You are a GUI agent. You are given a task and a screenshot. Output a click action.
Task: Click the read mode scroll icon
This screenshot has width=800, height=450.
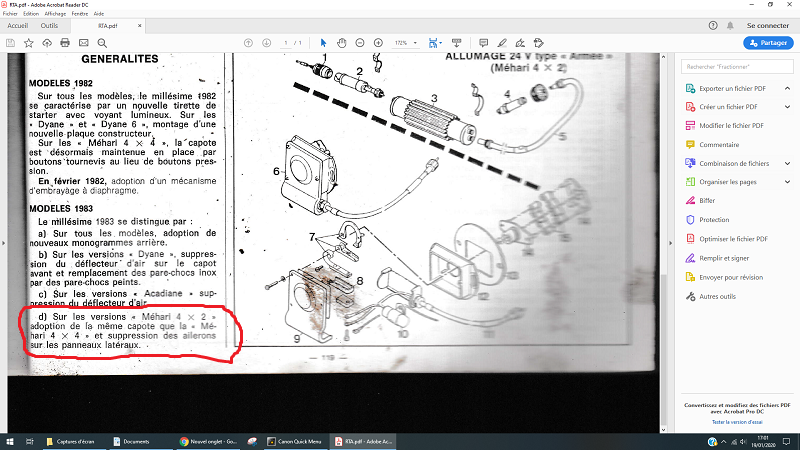tap(457, 43)
